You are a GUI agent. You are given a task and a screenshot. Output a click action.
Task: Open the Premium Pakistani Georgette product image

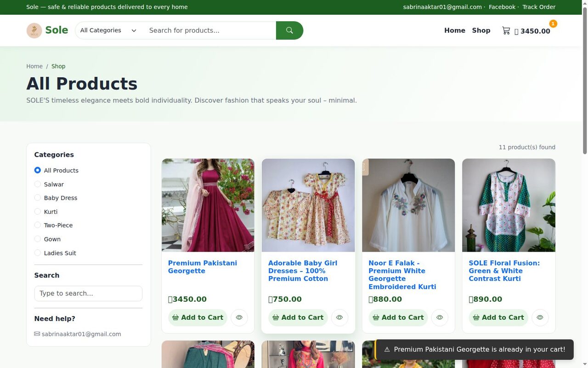pos(208,205)
